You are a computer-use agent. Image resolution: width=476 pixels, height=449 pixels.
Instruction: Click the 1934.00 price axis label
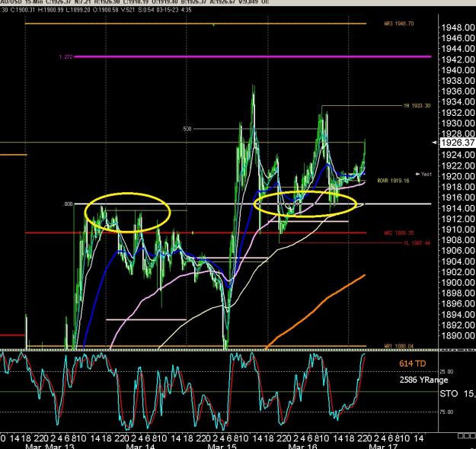(x=458, y=102)
